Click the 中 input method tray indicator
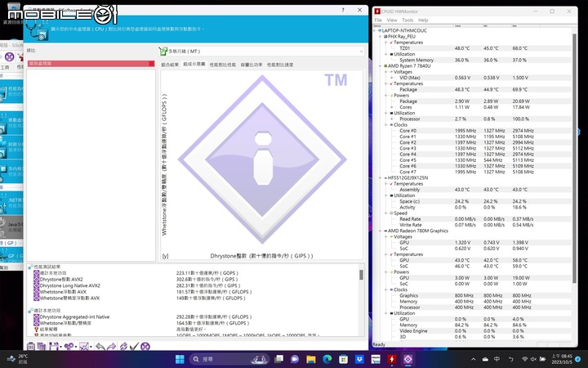Viewport: 588px width, 368px height. click(x=497, y=359)
